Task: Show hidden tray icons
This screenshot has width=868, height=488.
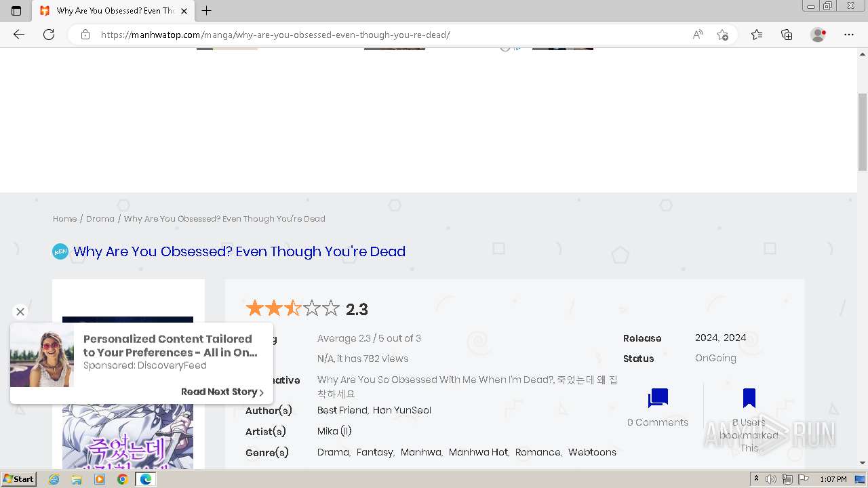Action: coord(756,479)
